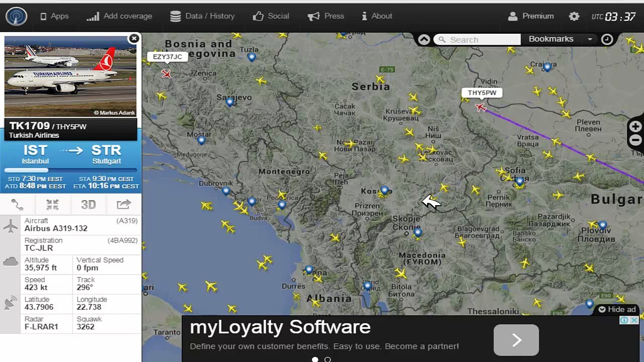
Task: Click the TC-JLR registration value
Action: coord(39,248)
